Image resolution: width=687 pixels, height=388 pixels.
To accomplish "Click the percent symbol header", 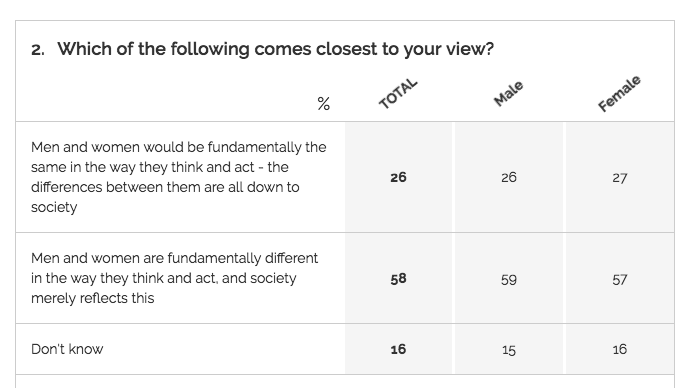I will (323, 104).
